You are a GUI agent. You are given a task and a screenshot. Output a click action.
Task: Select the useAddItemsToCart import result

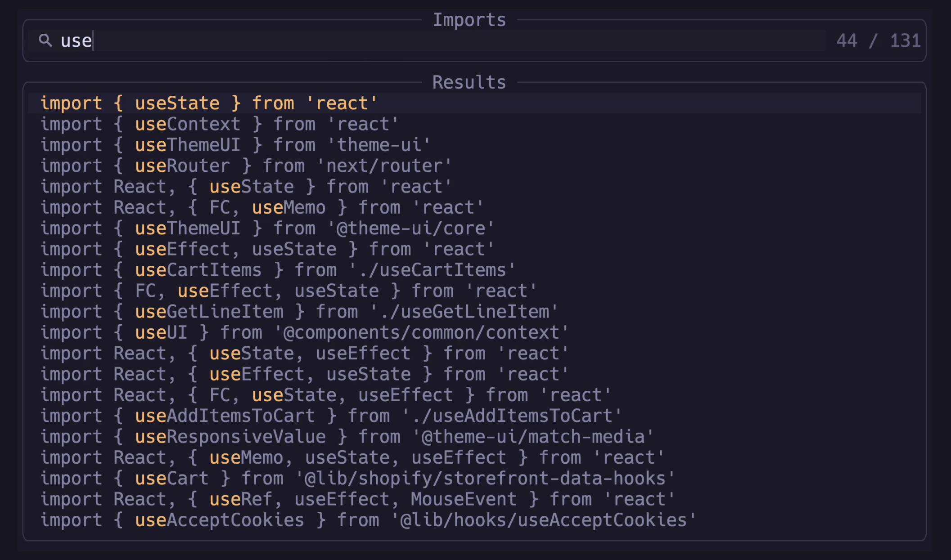[474, 416]
